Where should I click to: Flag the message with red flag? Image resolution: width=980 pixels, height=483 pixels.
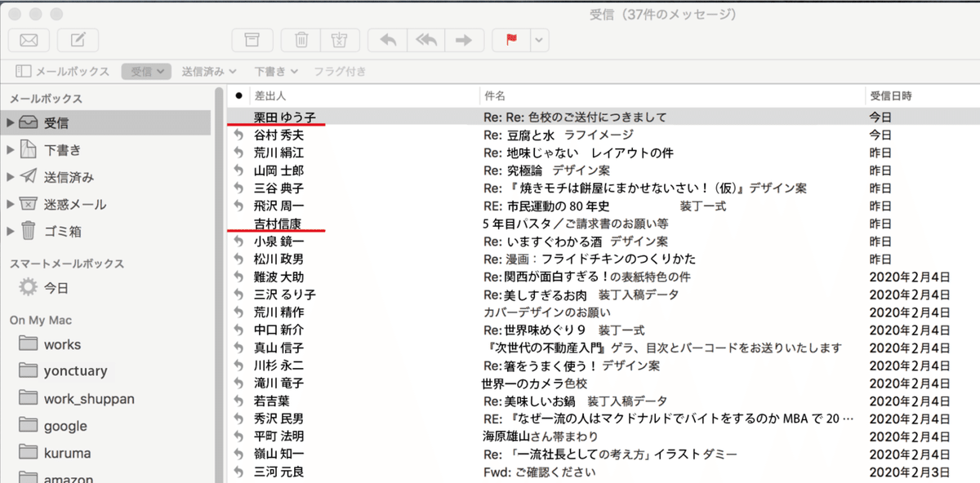[512, 39]
